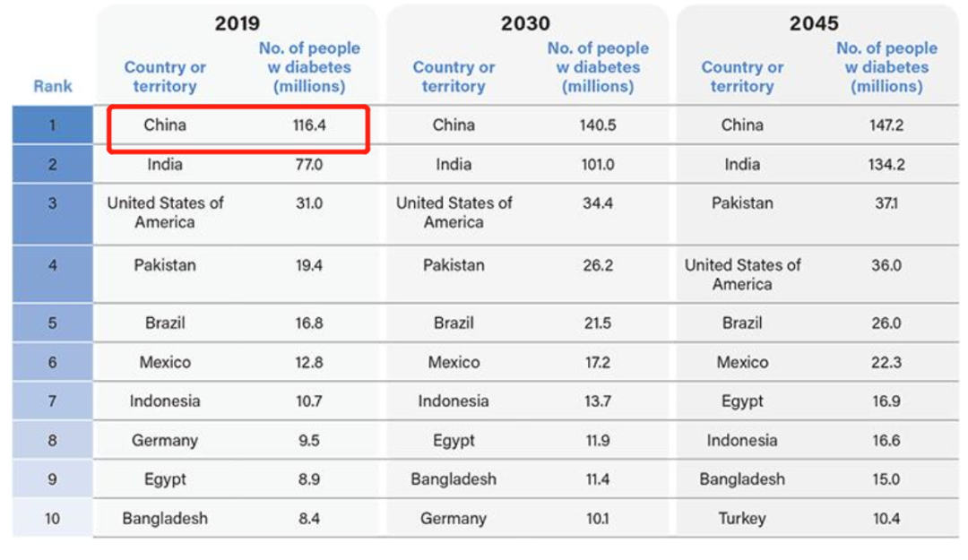Click 2045 'No. of people w diabetes' header
Image resolution: width=968 pixels, height=560 pixels.
886,67
